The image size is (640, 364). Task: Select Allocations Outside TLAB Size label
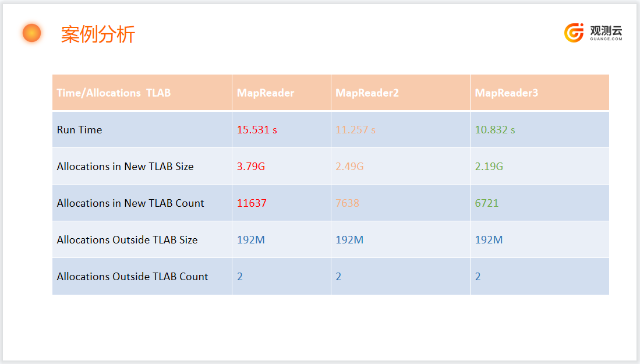point(127,240)
